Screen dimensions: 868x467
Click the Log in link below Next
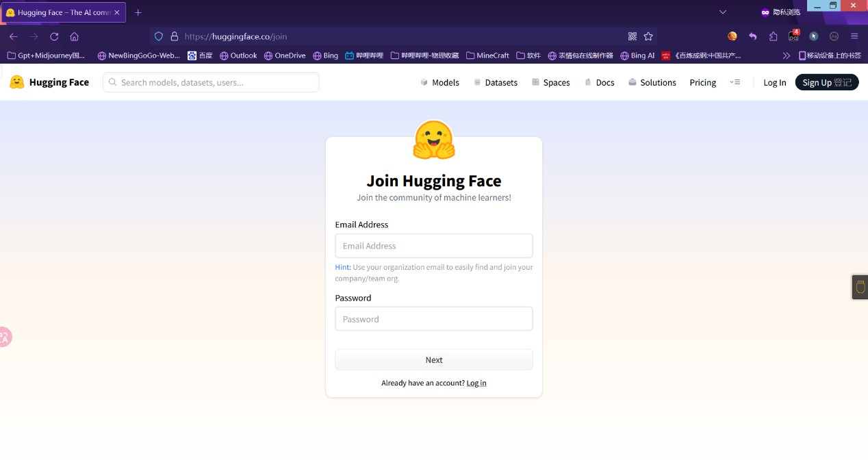click(476, 383)
